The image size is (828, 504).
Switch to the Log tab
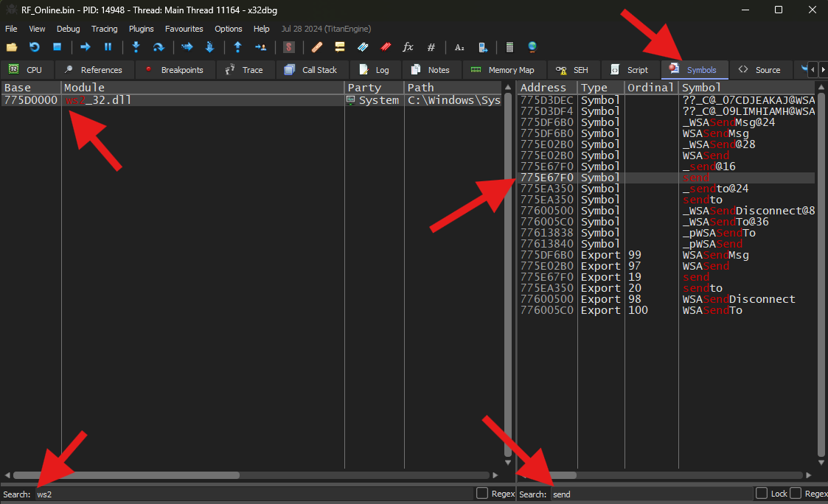coord(375,70)
